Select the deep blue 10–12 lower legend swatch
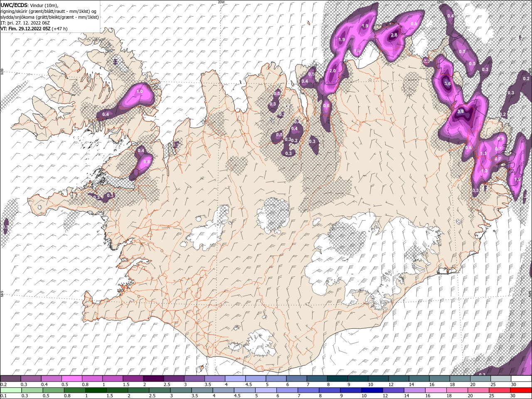Screen dimensions: 532x399 [372, 390]
